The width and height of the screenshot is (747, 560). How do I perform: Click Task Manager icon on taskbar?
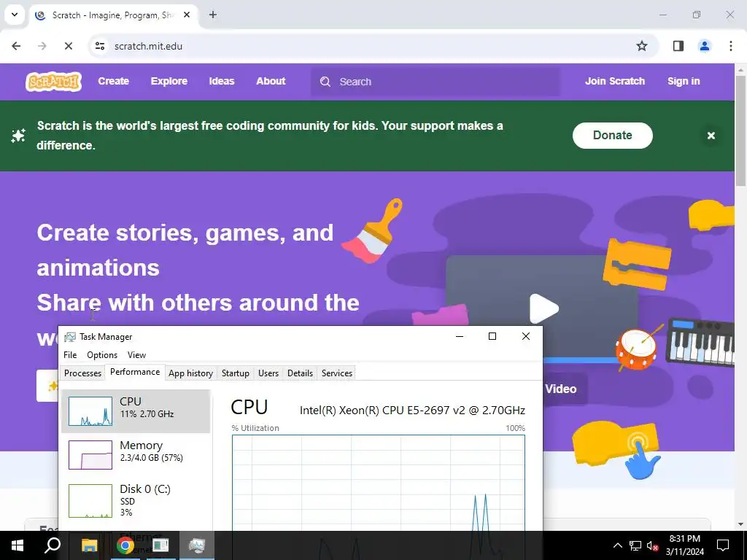tap(196, 545)
